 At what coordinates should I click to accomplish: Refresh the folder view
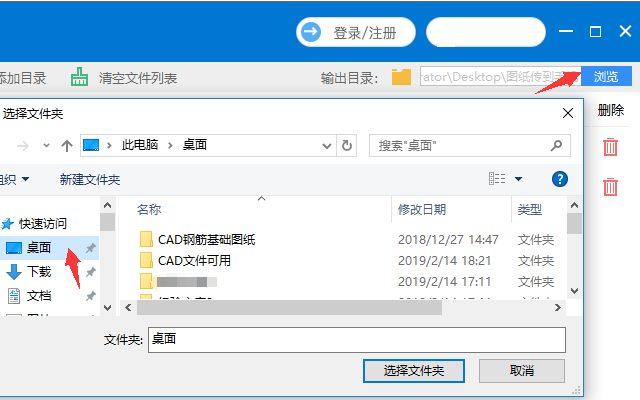click(x=347, y=145)
